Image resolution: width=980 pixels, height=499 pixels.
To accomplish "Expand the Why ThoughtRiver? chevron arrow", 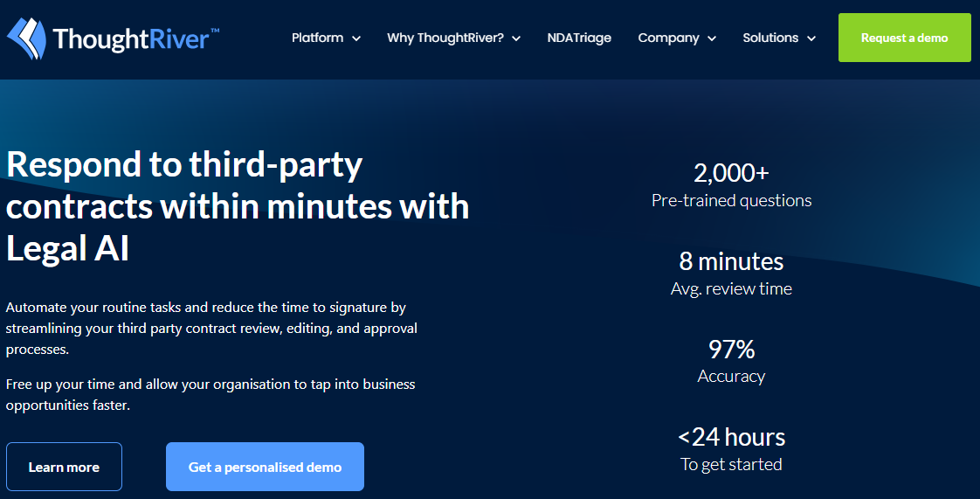I will [516, 38].
